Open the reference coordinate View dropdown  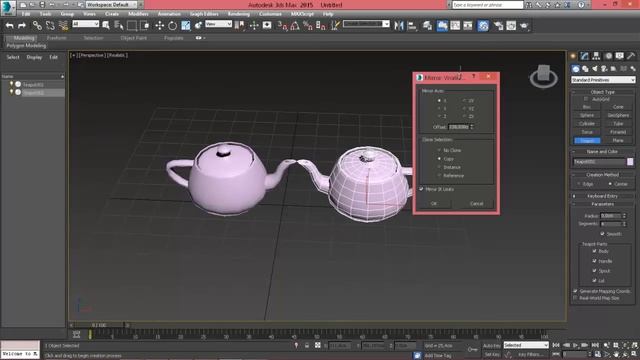(218, 24)
